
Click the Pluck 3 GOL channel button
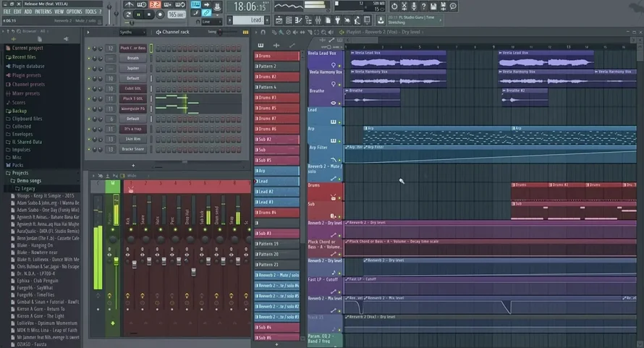[132, 98]
